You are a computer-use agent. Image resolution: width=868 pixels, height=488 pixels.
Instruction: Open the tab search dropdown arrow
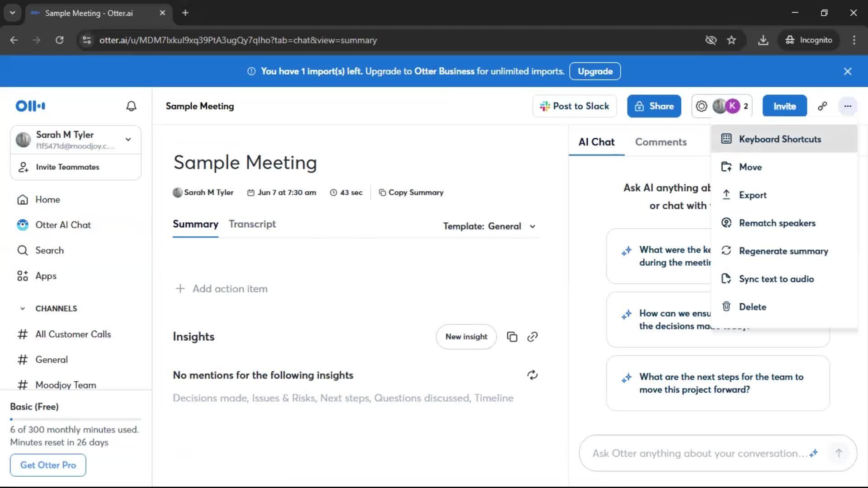tap(12, 13)
